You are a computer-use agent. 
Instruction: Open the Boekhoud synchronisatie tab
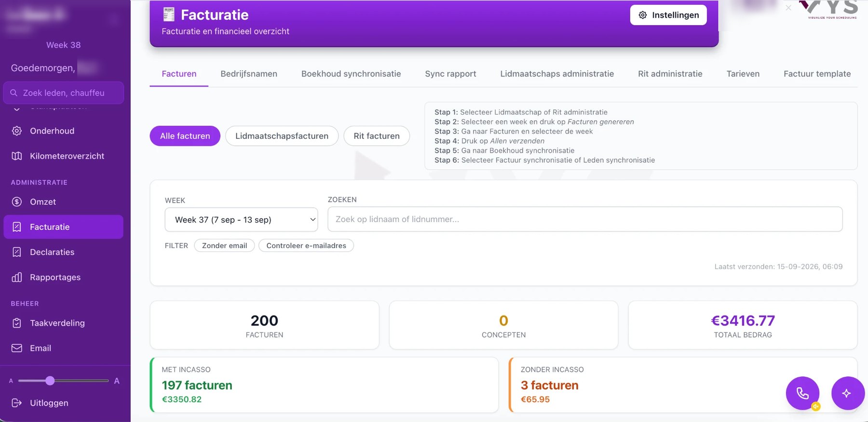pos(351,74)
